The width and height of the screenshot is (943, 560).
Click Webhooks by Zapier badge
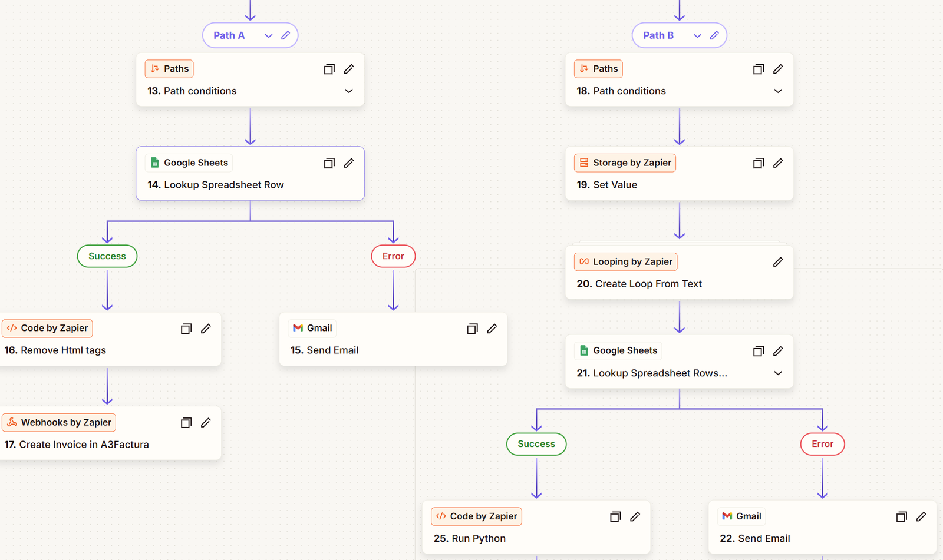point(59,422)
